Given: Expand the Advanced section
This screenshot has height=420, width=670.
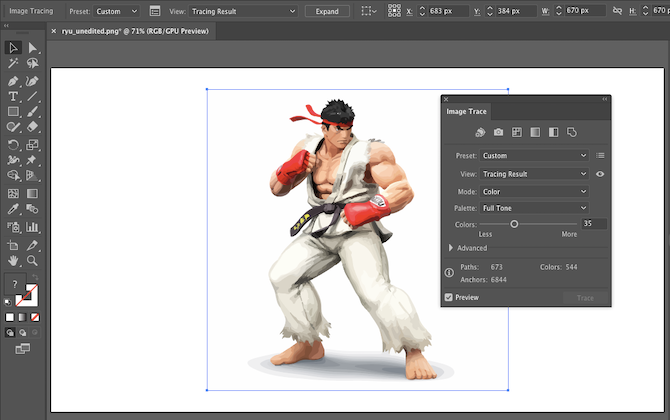Looking at the screenshot, I should (x=450, y=248).
